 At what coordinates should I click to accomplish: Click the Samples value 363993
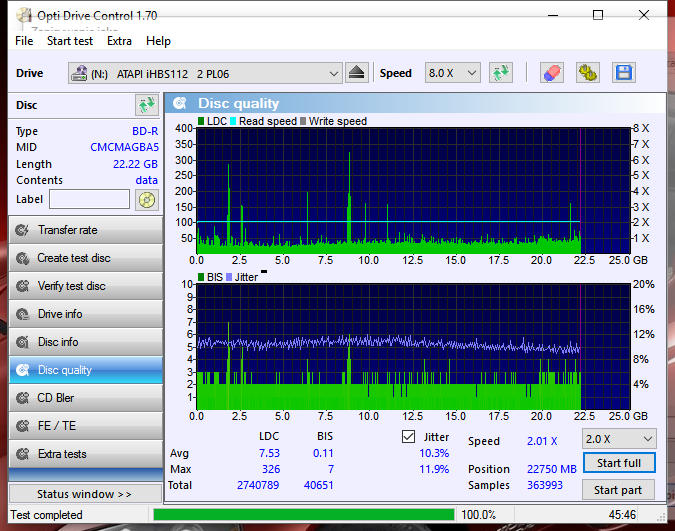click(545, 485)
